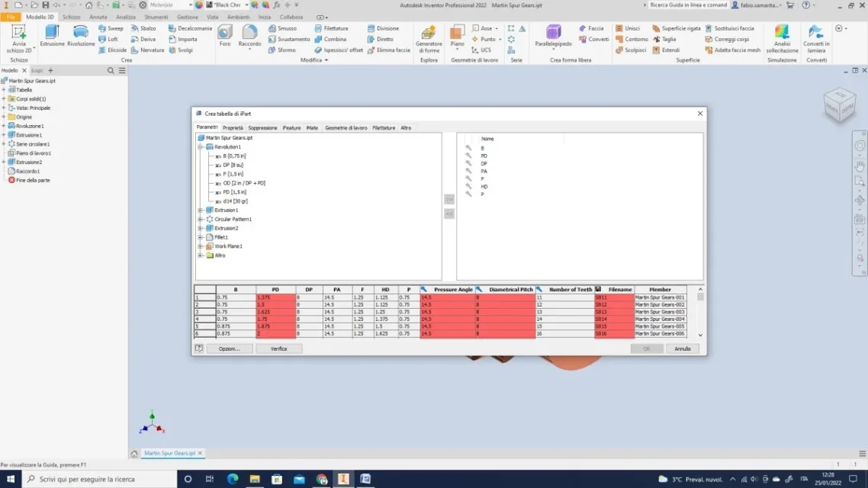The height and width of the screenshot is (488, 868).
Task: Select the Rivoluzione tool
Action: coord(81,36)
